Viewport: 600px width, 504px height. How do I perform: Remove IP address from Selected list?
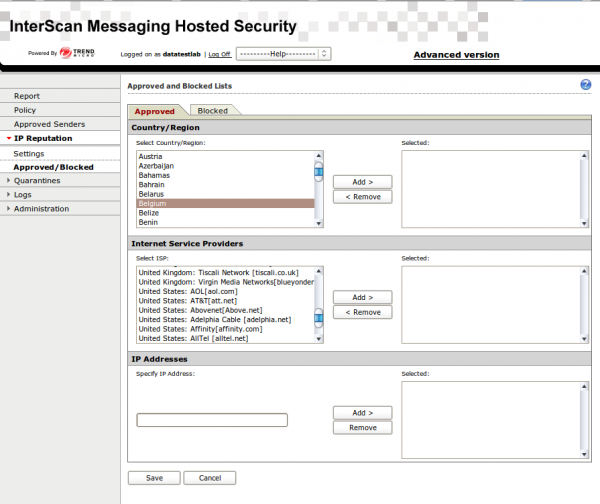(x=362, y=428)
